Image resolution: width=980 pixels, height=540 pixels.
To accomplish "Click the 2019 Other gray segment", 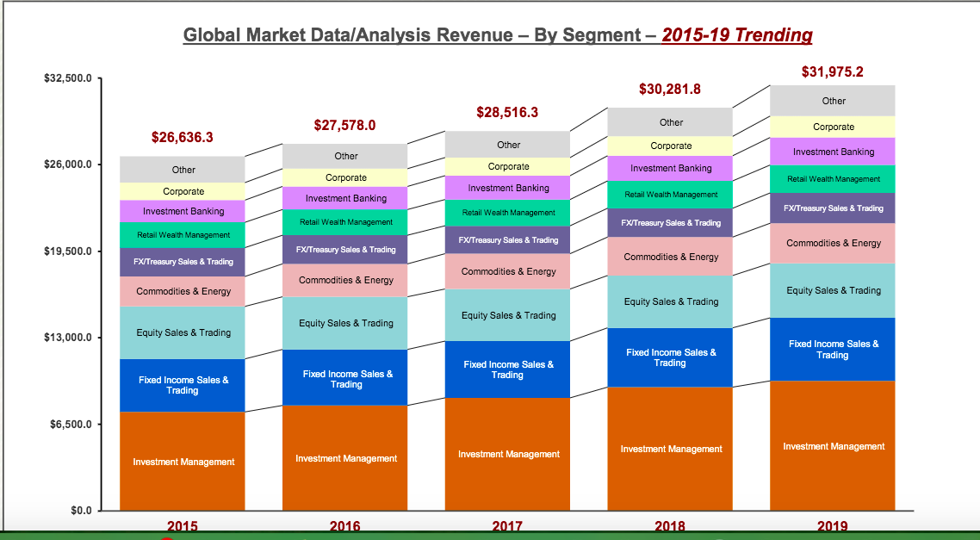I will point(833,101).
